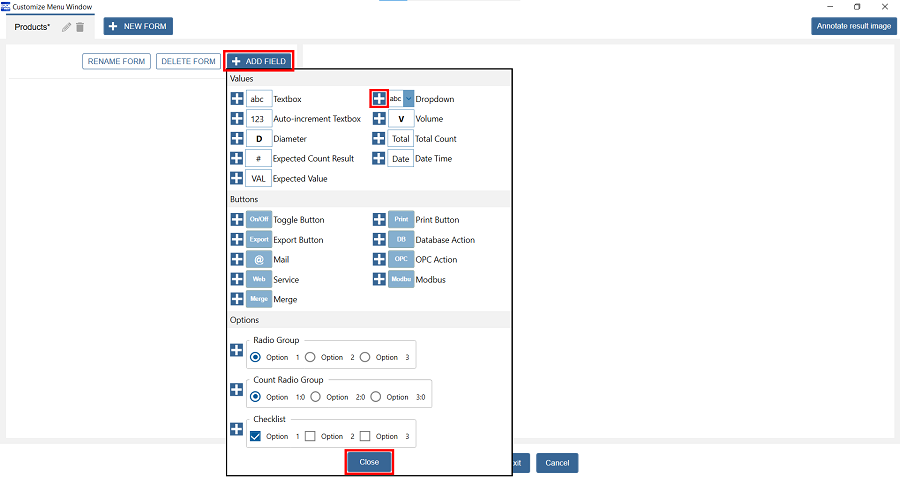Image resolution: width=900 pixels, height=481 pixels.
Task: Click the RENAME FORM button
Action: pos(116,61)
